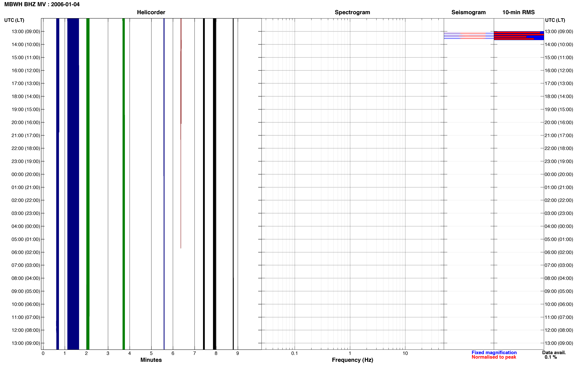Click tick label 5 on the Minutes axis
The image size is (588, 368).
point(151,353)
